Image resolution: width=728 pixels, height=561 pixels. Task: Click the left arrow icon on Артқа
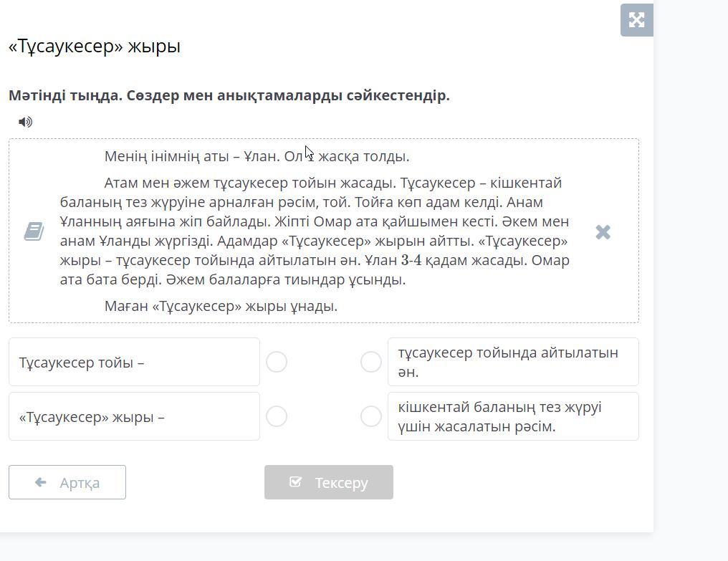click(x=41, y=482)
